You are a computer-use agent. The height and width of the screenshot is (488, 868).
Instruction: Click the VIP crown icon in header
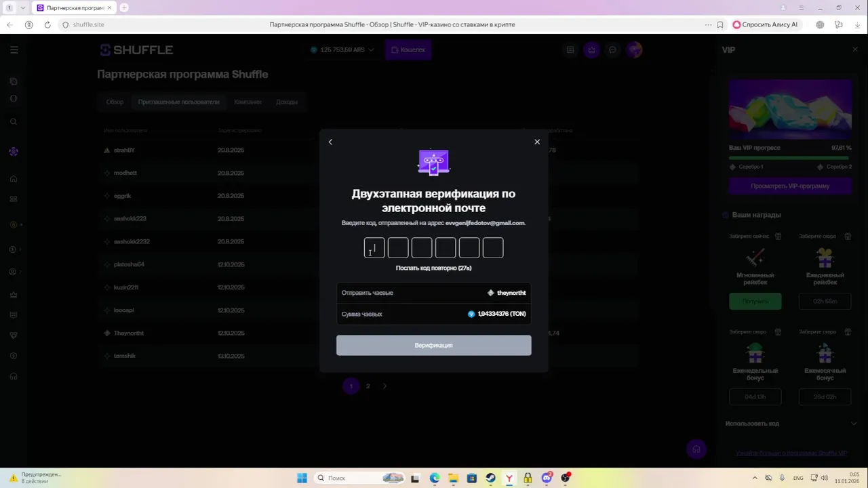pos(592,49)
